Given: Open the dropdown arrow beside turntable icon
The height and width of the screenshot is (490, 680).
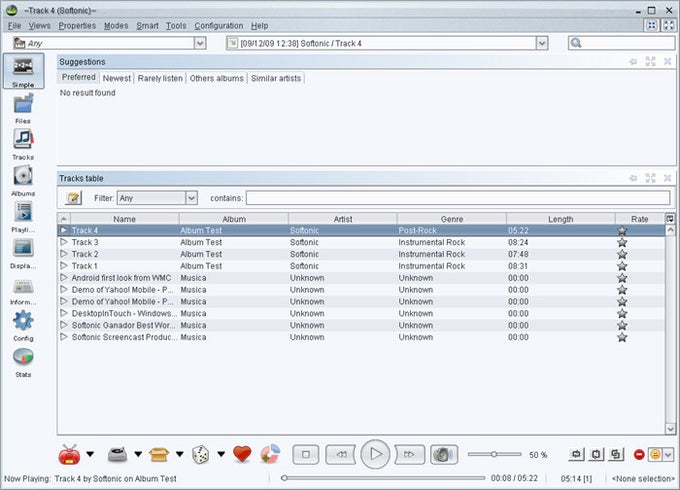Looking at the screenshot, I should 138,454.
